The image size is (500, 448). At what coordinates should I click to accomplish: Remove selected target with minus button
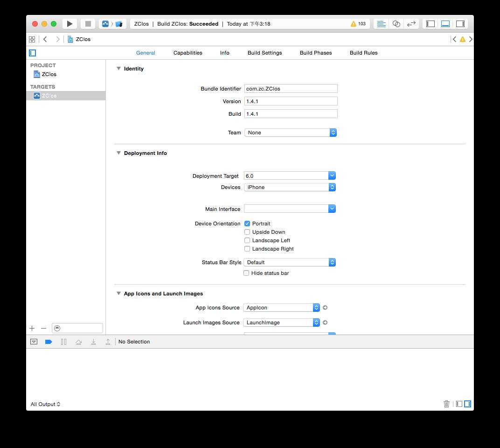coord(44,328)
